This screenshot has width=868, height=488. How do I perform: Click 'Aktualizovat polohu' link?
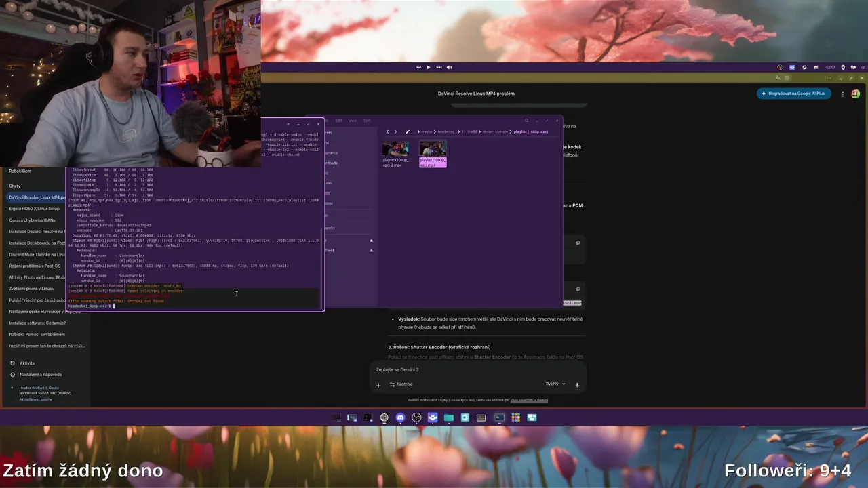point(35,399)
